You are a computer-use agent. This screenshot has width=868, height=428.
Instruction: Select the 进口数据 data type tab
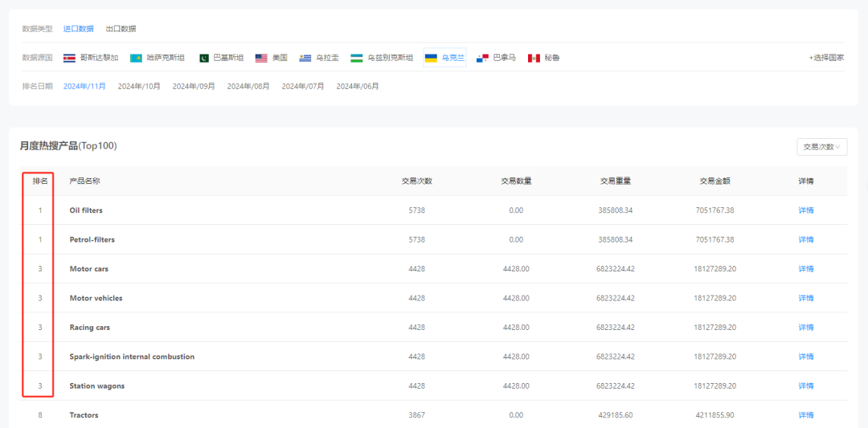pyautogui.click(x=78, y=29)
